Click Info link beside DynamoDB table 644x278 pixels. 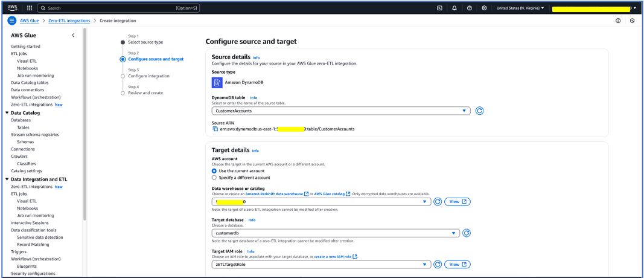[x=253, y=98]
